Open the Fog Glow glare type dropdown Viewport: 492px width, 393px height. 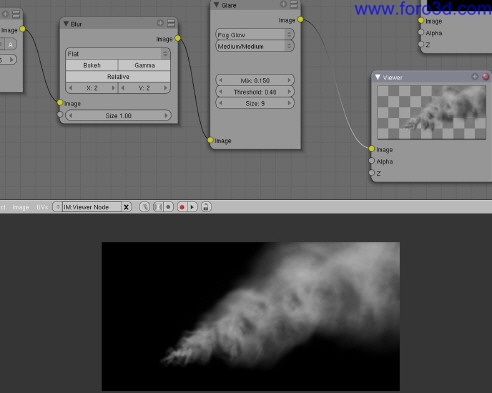click(255, 35)
